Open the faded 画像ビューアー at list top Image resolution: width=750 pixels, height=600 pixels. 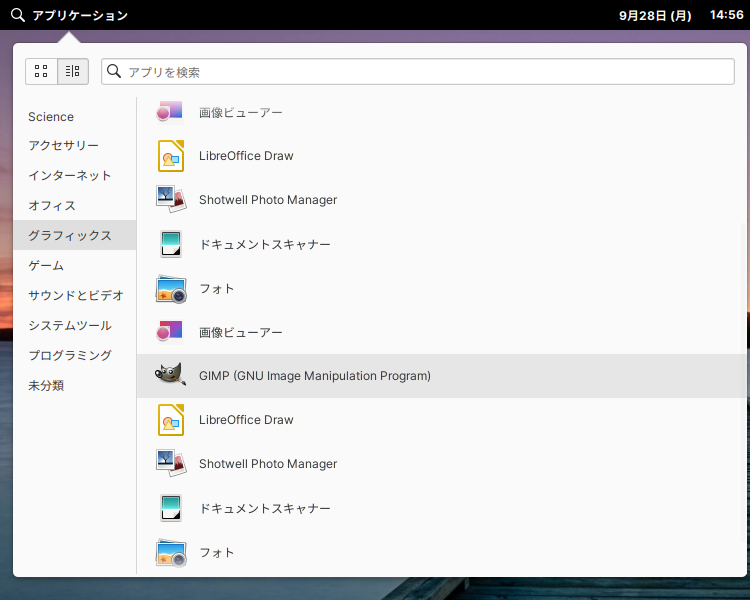pos(441,113)
